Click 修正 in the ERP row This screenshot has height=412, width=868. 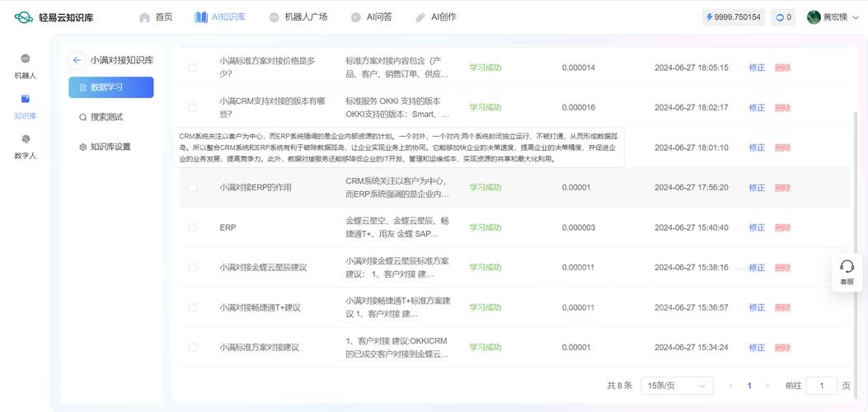tap(757, 227)
